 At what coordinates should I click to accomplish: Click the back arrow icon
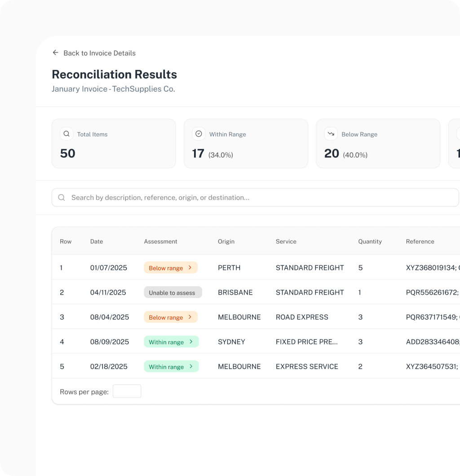pyautogui.click(x=55, y=53)
